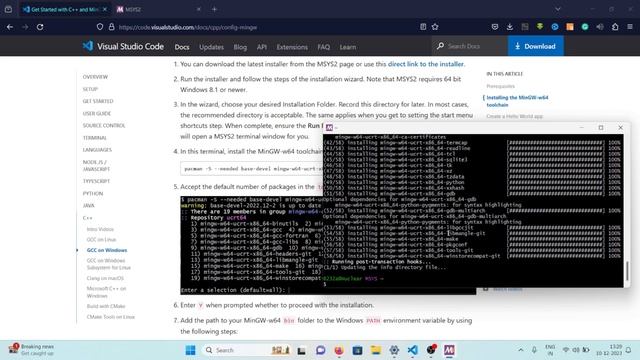The image size is (640, 360).
Task: Click the green download-manager extension icon
Action: click(x=540, y=27)
